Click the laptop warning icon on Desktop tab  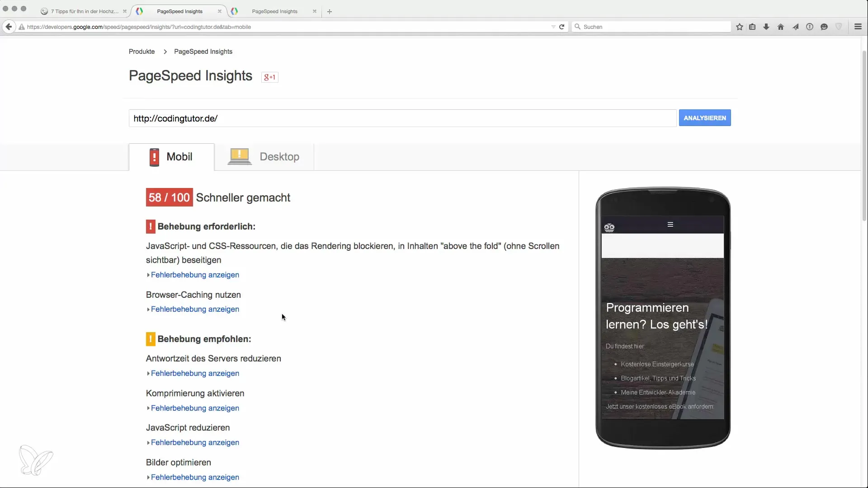pyautogui.click(x=239, y=157)
